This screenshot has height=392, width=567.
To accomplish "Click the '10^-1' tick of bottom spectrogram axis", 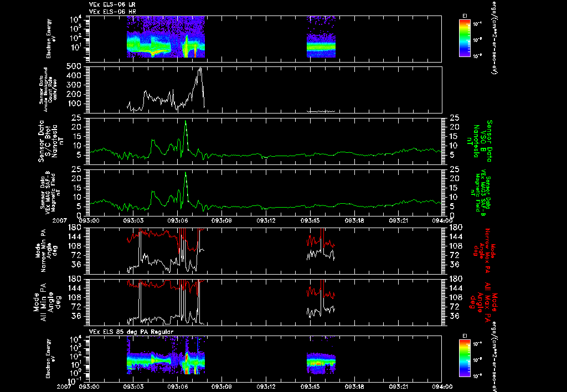I will [x=74, y=380].
